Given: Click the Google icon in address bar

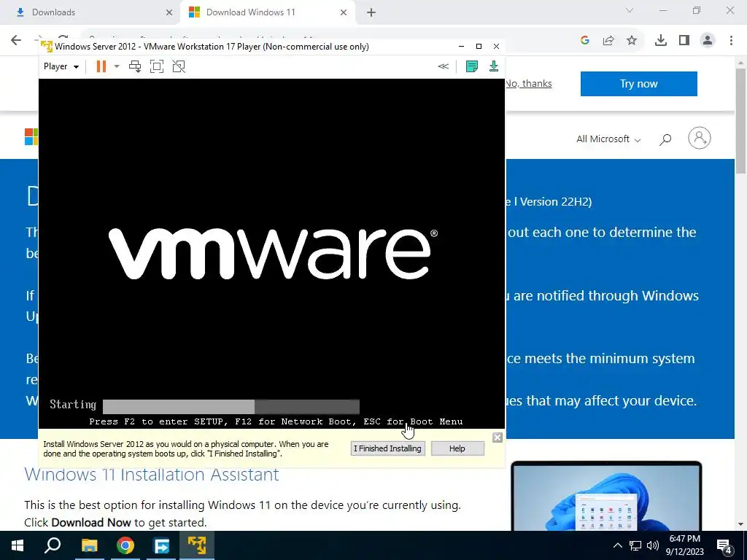Looking at the screenshot, I should coord(585,41).
